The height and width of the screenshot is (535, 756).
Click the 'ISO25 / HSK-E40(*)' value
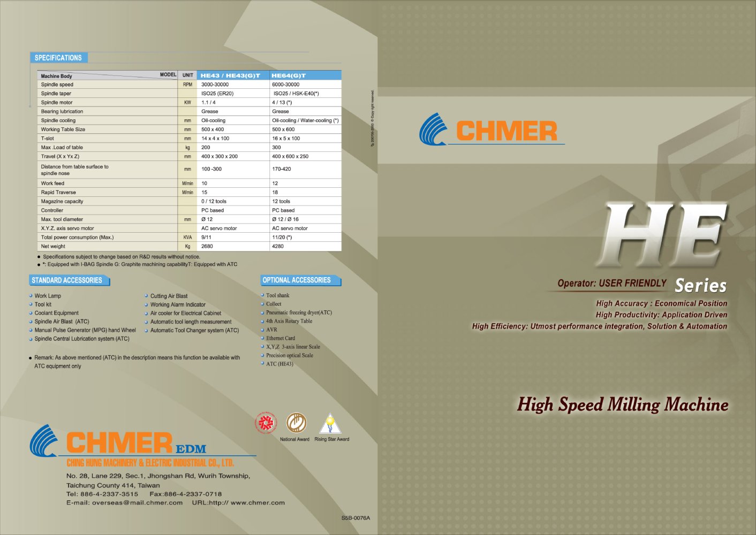click(296, 94)
